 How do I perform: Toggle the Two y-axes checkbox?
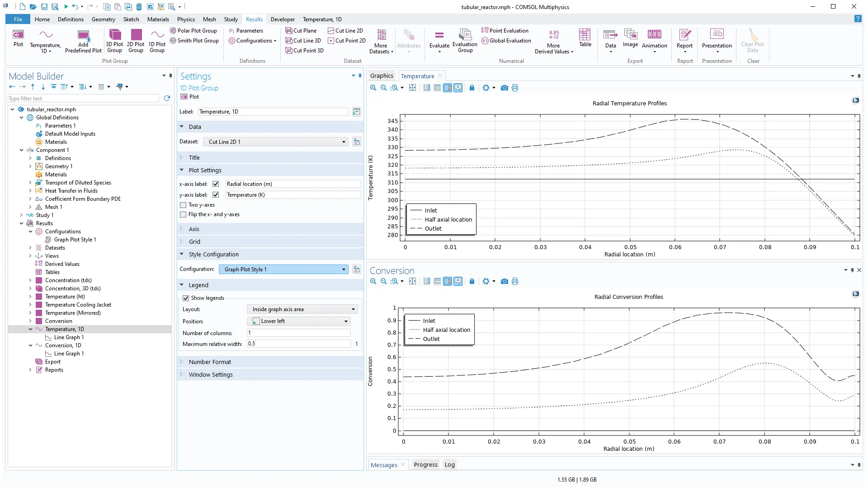tap(183, 205)
